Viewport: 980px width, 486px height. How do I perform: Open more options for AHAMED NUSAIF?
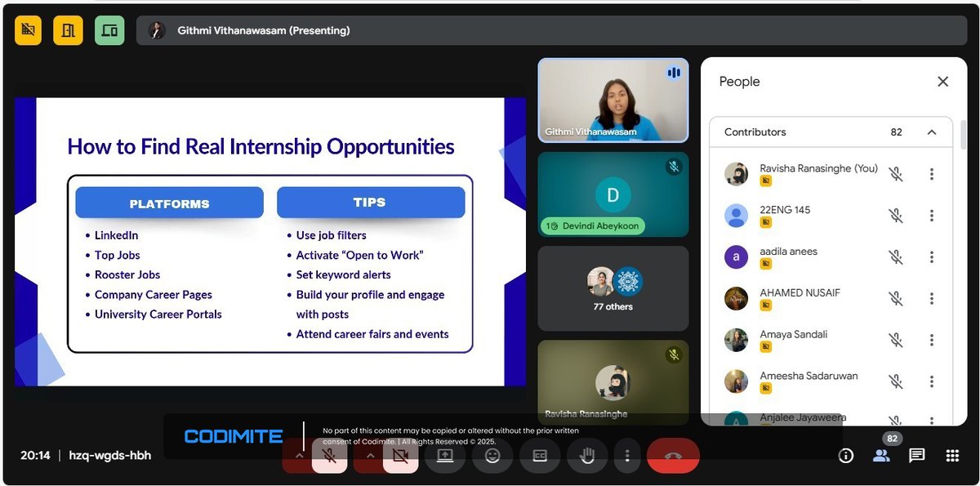932,298
